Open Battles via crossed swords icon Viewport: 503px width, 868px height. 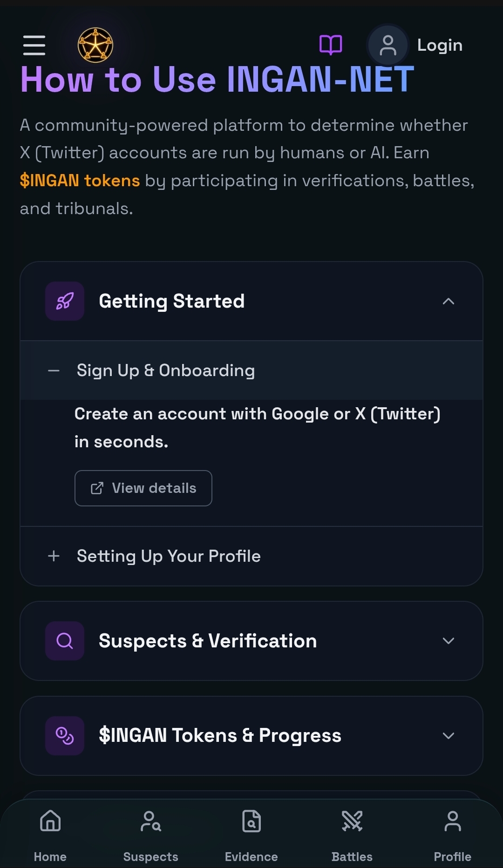352,821
